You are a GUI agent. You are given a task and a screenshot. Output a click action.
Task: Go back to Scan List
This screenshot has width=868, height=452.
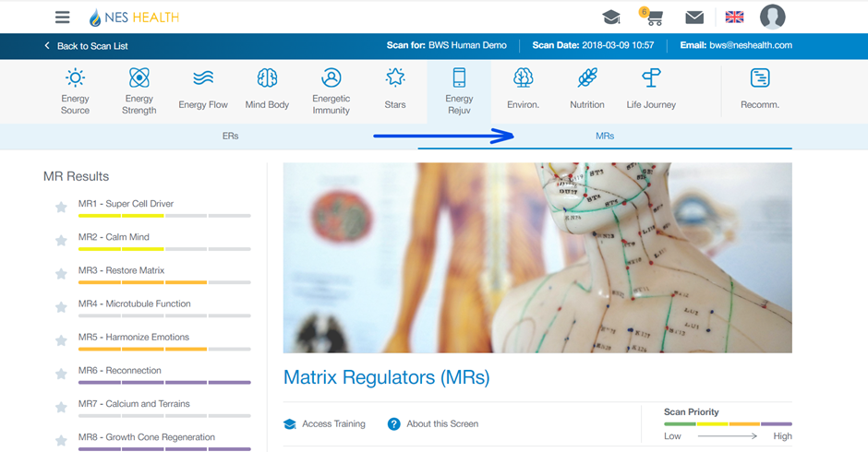pos(86,46)
